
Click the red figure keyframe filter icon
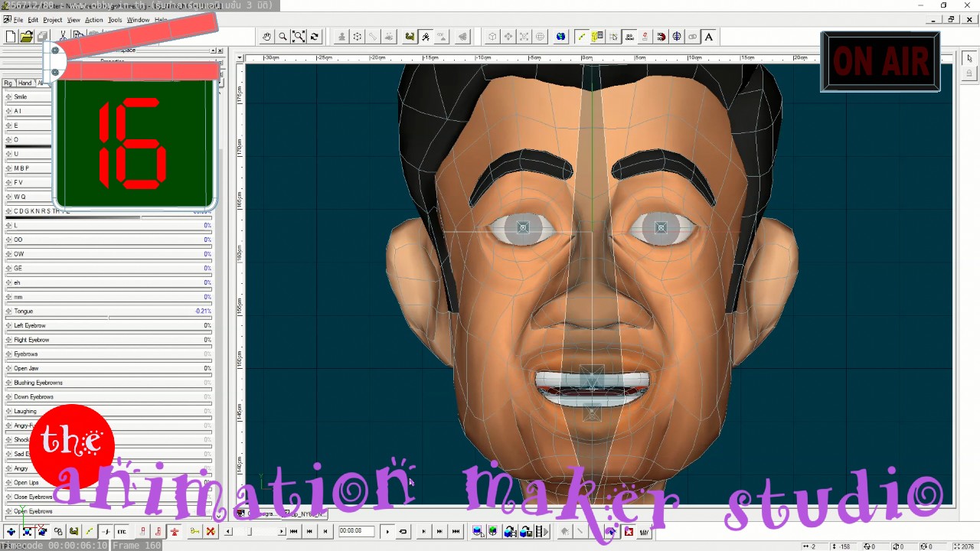(x=175, y=531)
